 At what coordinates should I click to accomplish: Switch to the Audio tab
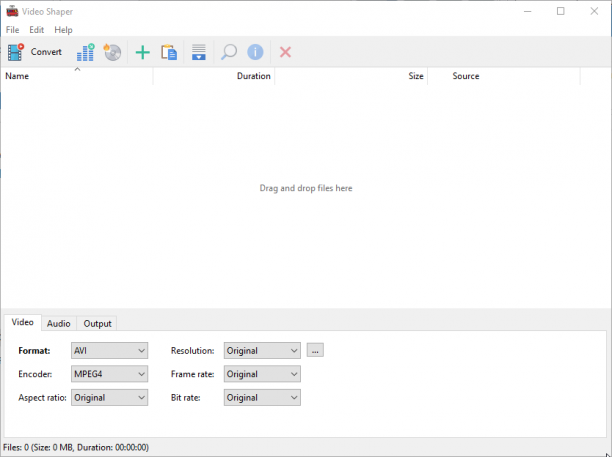tap(59, 324)
